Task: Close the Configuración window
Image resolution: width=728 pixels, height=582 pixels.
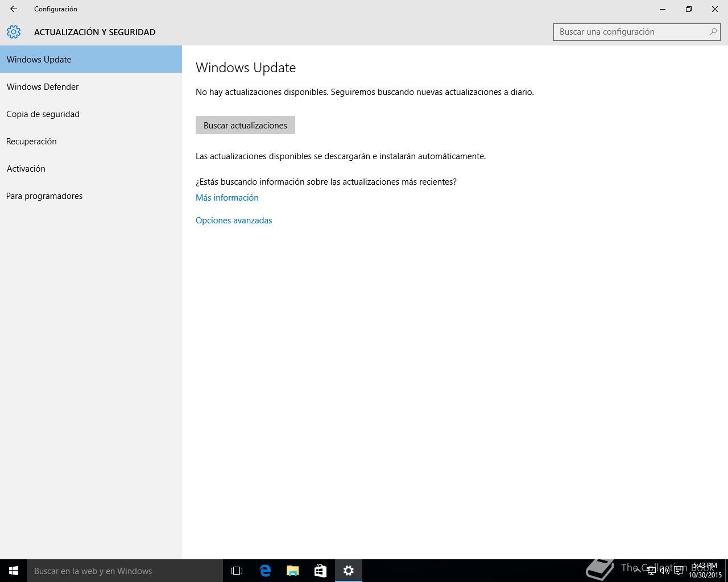Action: [715, 9]
